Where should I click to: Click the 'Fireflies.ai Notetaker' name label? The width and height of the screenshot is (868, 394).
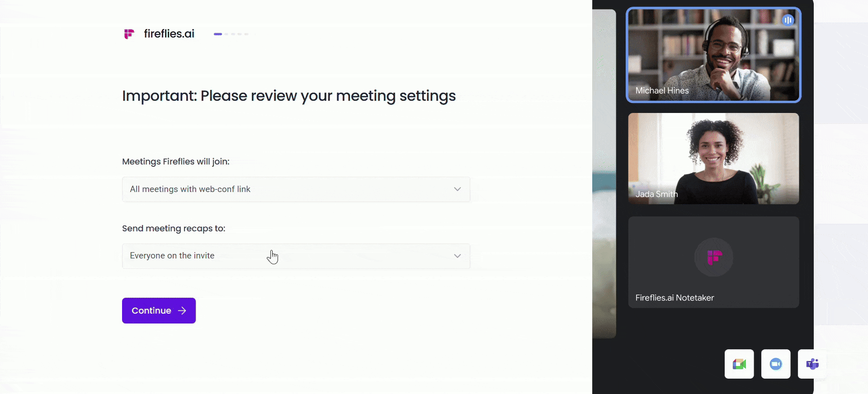click(x=675, y=298)
